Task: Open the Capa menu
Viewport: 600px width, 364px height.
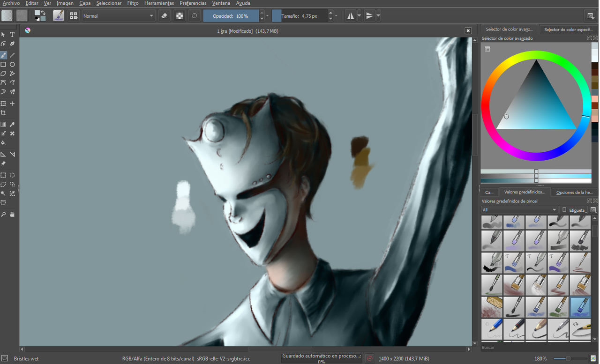Action: 85,3
